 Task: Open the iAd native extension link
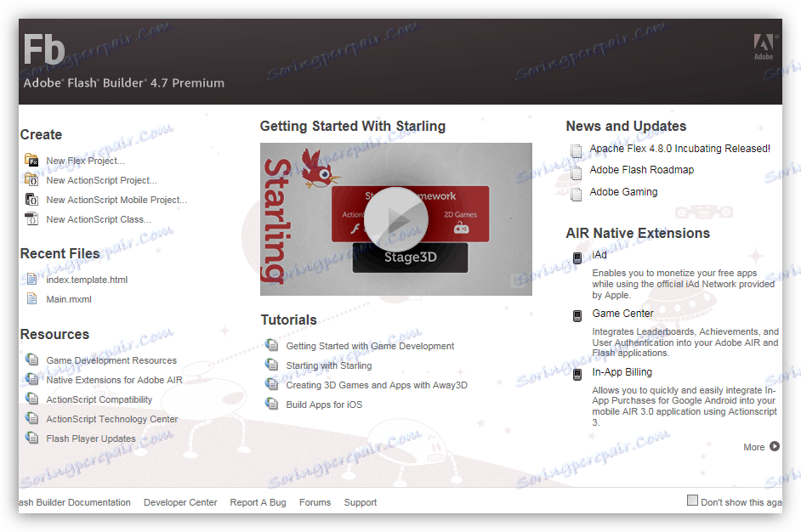(599, 255)
